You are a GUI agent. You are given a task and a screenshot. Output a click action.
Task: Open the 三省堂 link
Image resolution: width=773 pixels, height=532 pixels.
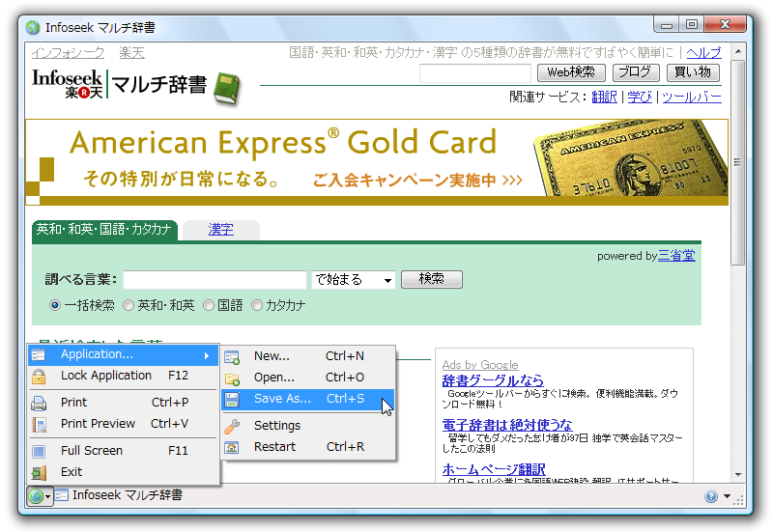pos(676,256)
